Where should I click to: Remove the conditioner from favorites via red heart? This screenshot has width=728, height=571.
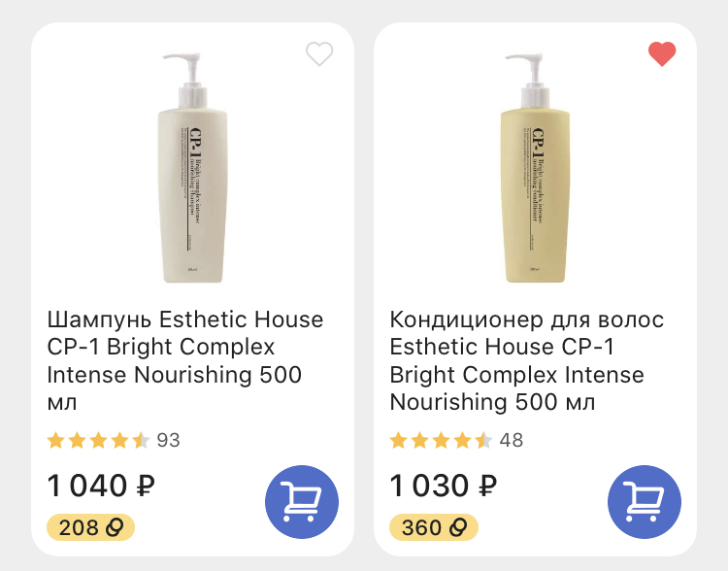[662, 54]
